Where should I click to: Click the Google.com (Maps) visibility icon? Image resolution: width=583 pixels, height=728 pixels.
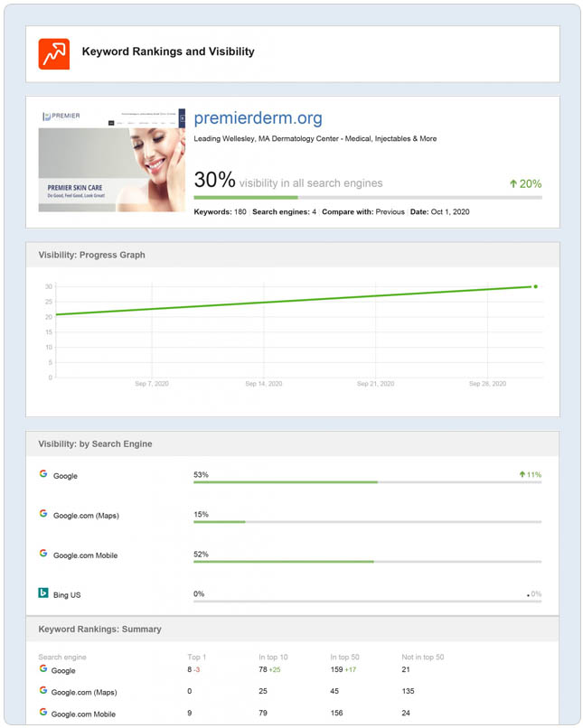42,514
